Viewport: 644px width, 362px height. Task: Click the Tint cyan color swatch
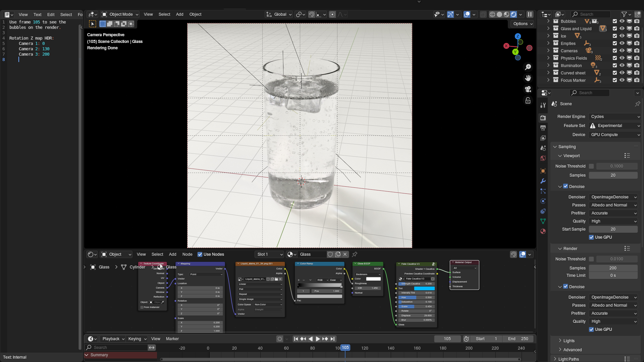coord(424,289)
